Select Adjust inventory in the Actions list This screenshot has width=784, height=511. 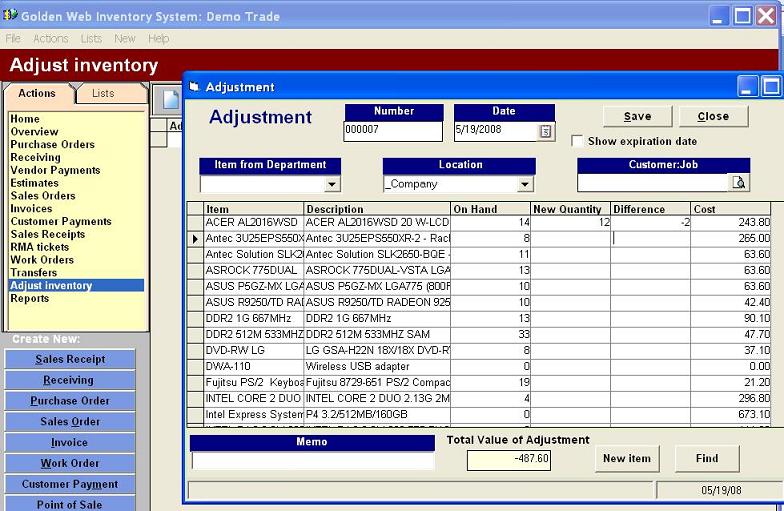(x=76, y=286)
